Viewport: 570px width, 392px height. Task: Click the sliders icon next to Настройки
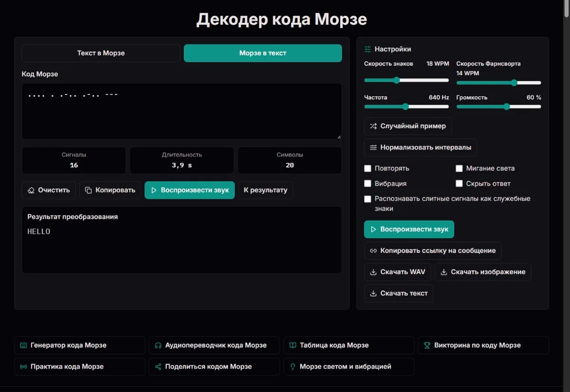tap(368, 49)
